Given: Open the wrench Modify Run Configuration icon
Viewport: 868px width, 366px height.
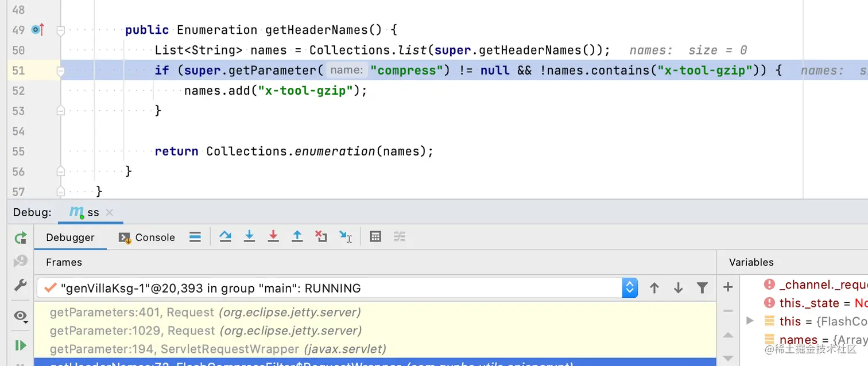Looking at the screenshot, I should pos(21,285).
